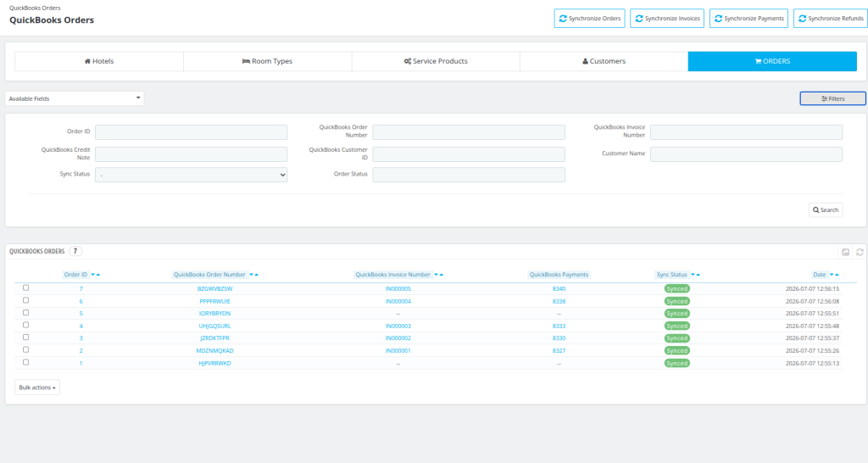Image resolution: width=868 pixels, height=463 pixels.
Task: Open order number JZRDKTFPR
Action: tap(214, 337)
